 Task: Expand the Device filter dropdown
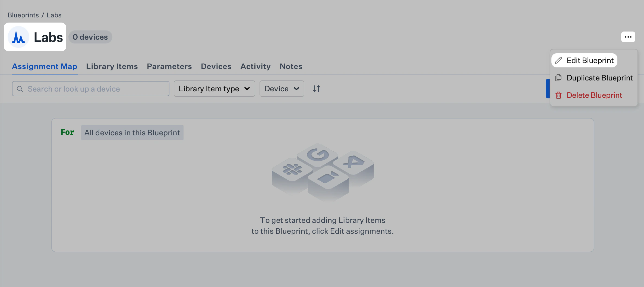[x=282, y=89]
